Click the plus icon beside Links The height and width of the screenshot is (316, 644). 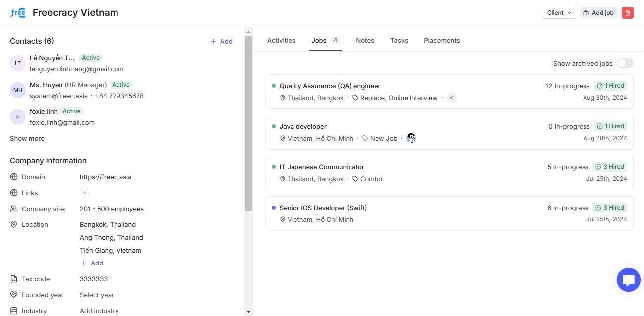85,193
